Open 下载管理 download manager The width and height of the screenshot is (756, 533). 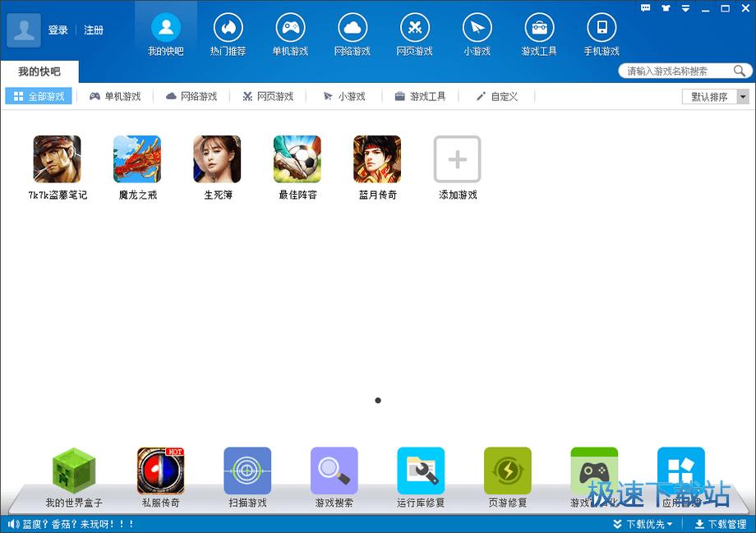coord(721,524)
